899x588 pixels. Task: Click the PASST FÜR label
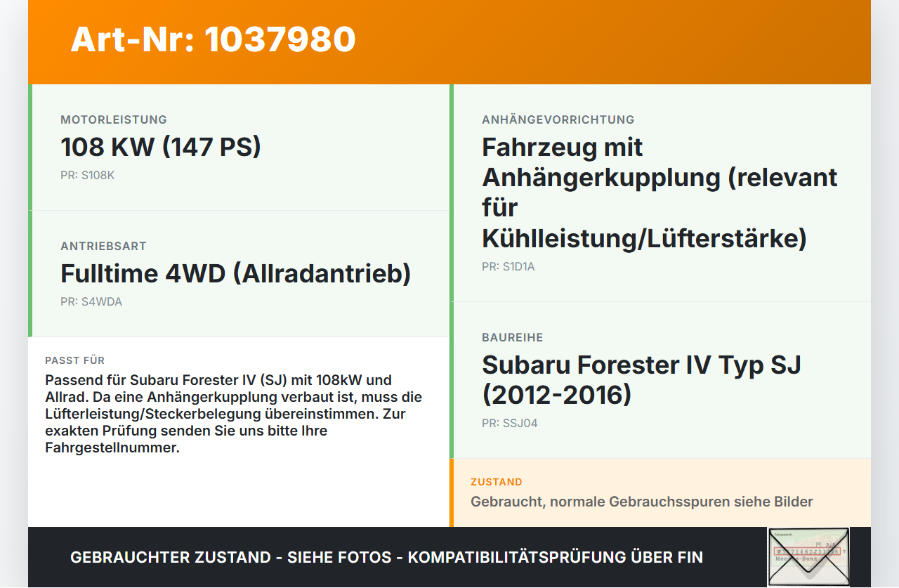[x=75, y=360]
